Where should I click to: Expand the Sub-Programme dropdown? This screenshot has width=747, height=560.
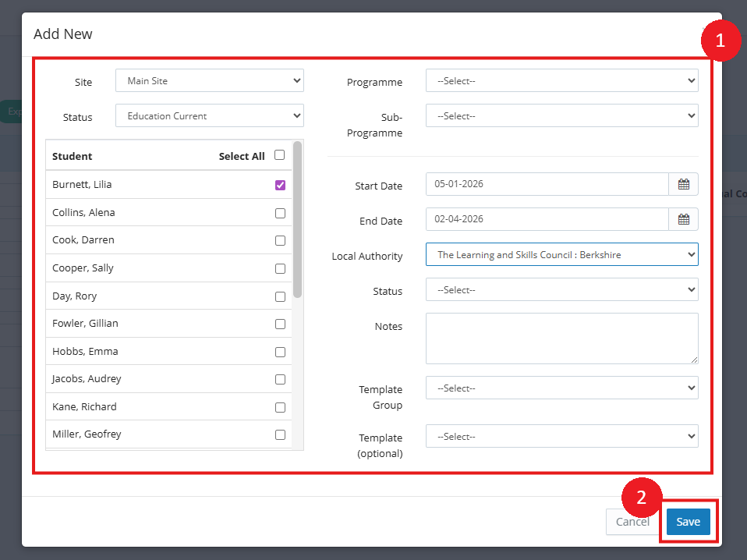(x=562, y=115)
